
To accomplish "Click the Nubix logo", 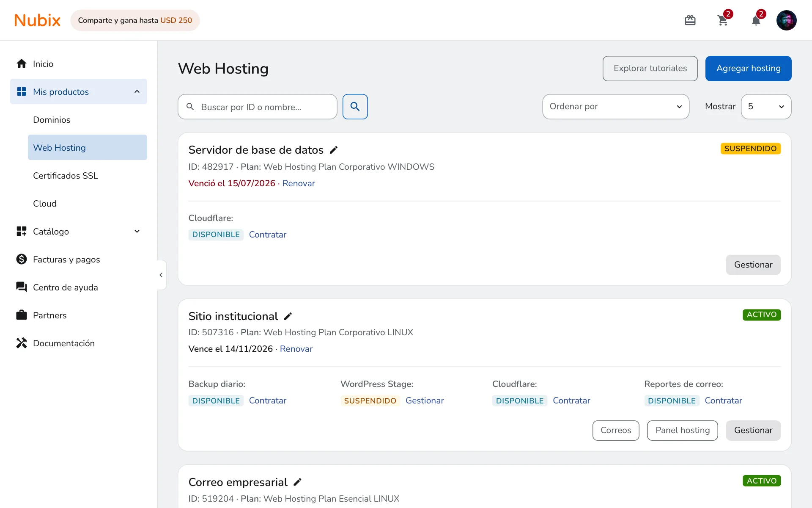I will (x=37, y=20).
